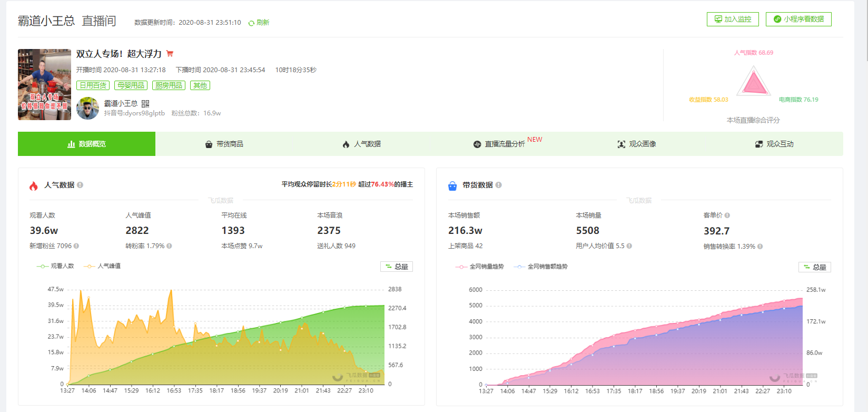Click the 本场直播综合评分 caption

[753, 120]
